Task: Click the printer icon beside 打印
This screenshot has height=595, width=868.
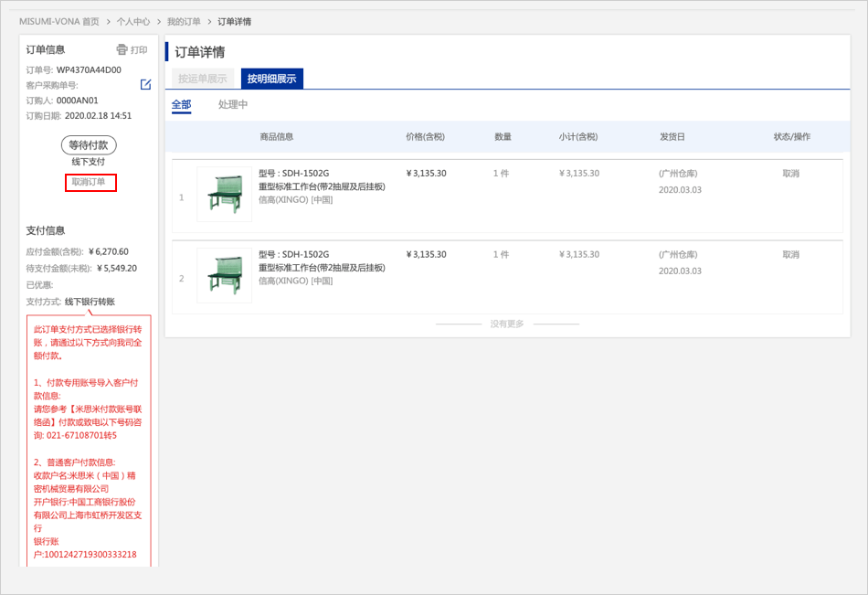Action: tap(122, 50)
